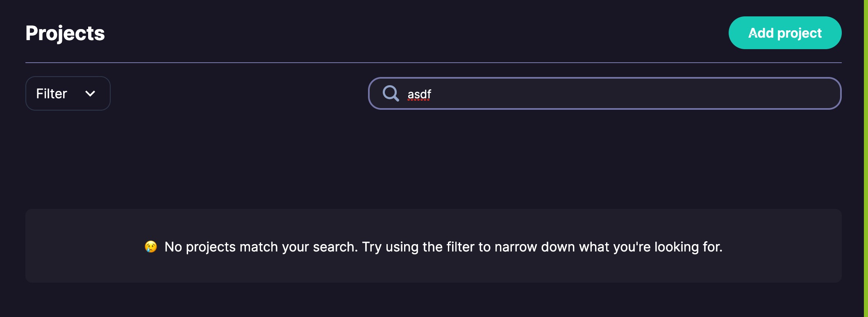Click the emoji in the empty-state message
868x317 pixels.
pos(150,247)
